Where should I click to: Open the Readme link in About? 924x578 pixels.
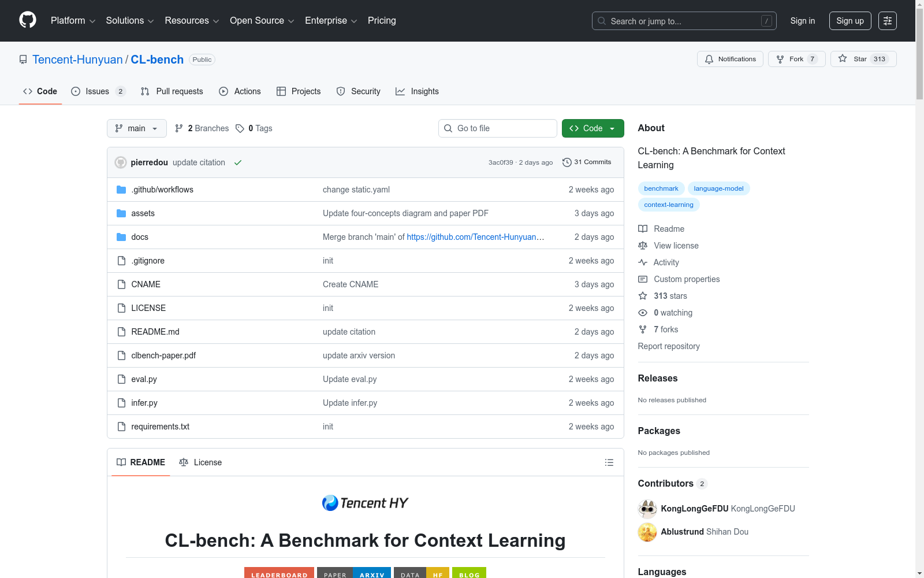pyautogui.click(x=661, y=229)
